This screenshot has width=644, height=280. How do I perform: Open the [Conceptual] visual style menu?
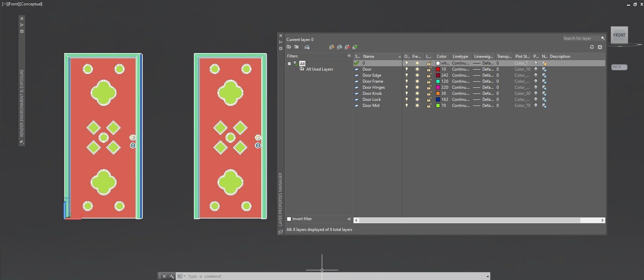coord(31,4)
